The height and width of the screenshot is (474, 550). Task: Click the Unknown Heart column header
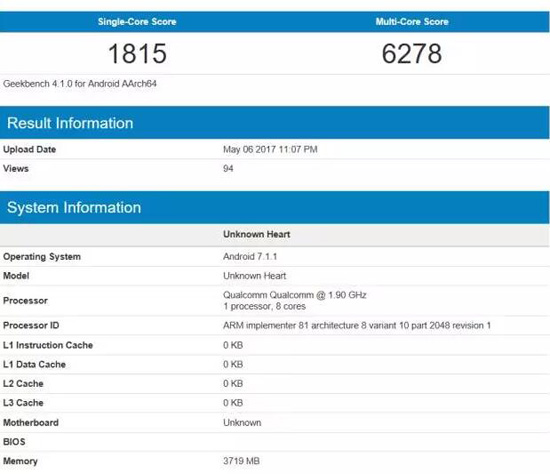(x=256, y=234)
